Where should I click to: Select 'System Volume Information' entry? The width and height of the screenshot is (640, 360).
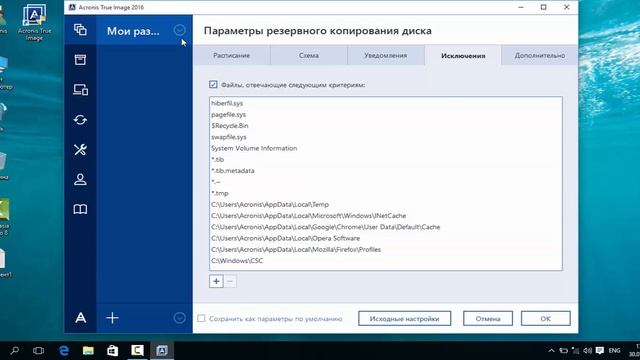[x=386, y=148]
